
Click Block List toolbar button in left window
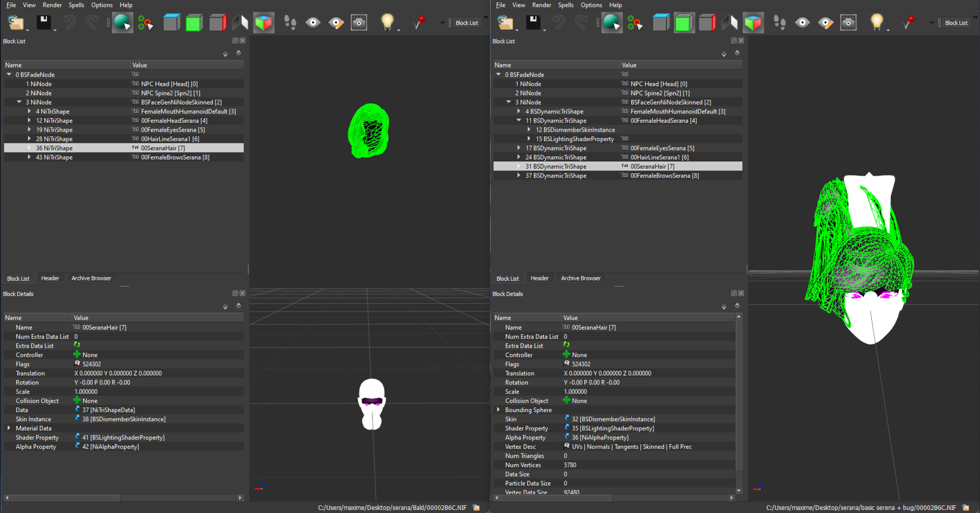467,23
